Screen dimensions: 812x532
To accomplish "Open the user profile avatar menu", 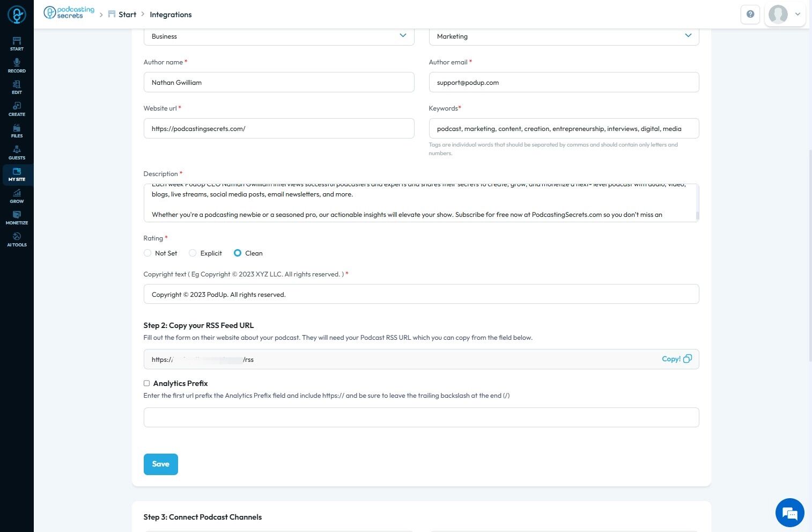I will click(x=785, y=14).
